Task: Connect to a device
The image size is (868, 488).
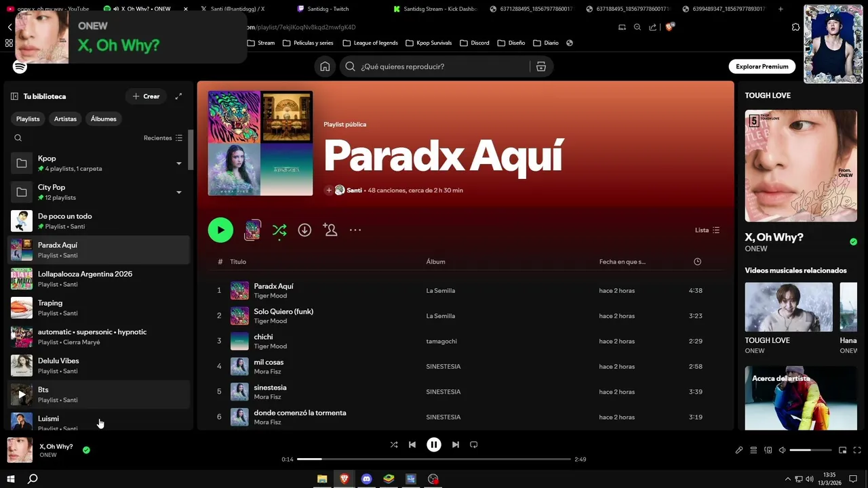Action: tap(768, 450)
